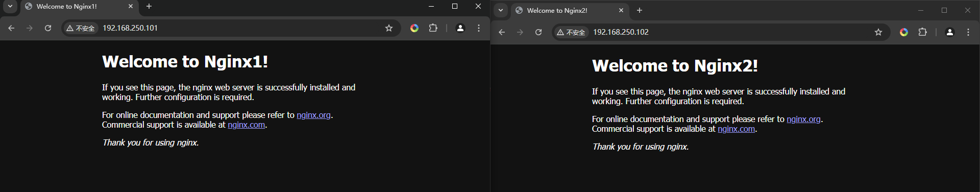Reload the Nginx2 page at 192.168.250.102
The width and height of the screenshot is (980, 192).
coord(538,32)
